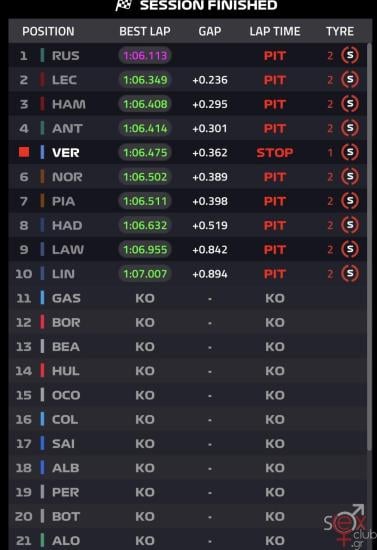Select the GAP column header
This screenshot has height=550, width=377.
click(210, 31)
